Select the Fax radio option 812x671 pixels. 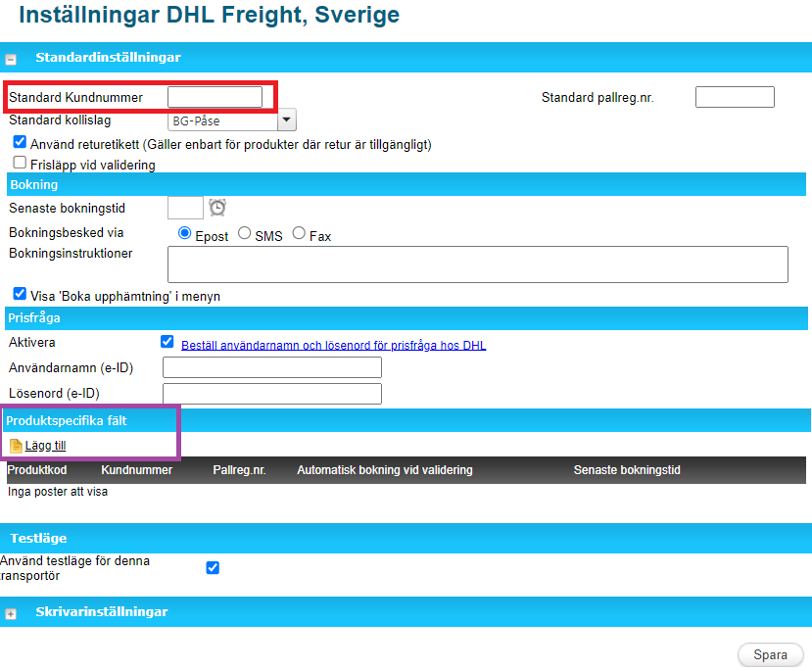tap(299, 233)
